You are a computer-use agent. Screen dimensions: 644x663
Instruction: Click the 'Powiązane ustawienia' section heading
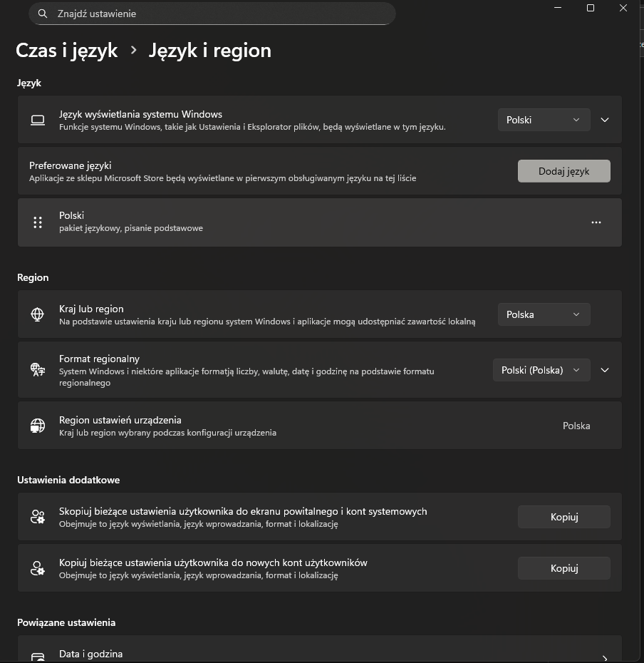coord(66,622)
